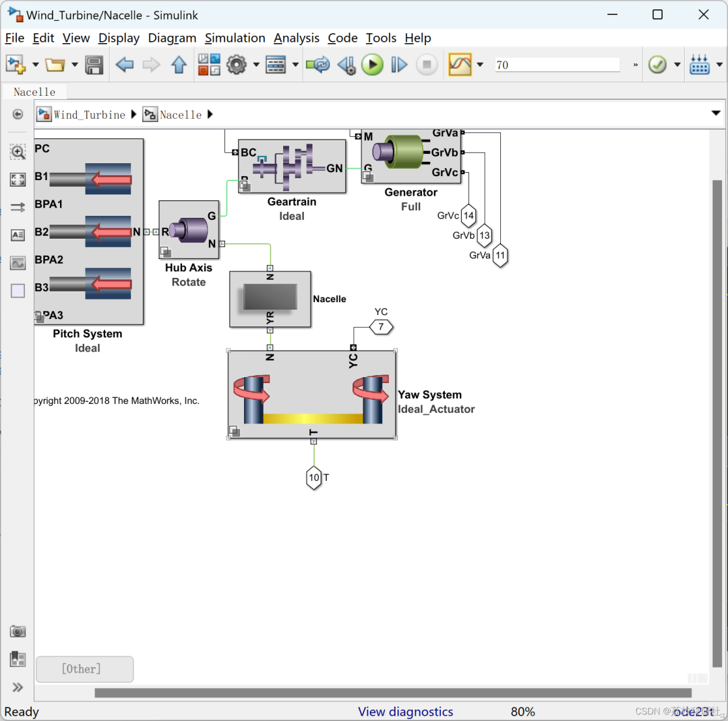Select the Pitch System block
728x721 pixels.
click(x=89, y=231)
